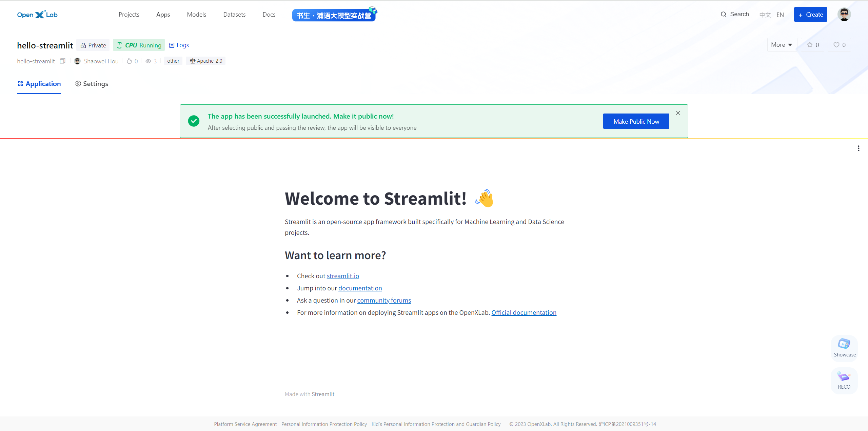Open the RECO floating widget
The width and height of the screenshot is (868, 431).
point(844,381)
